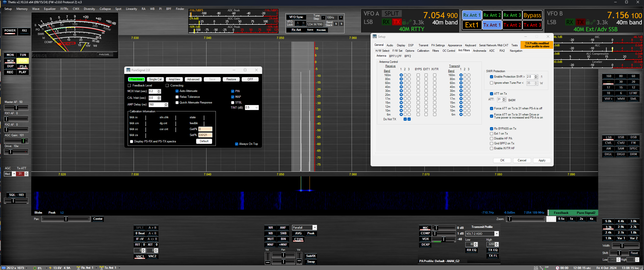Viewport: 644px width, 270px height.
Task: Click the Two-tone button in PureSignal
Action: pos(137,79)
